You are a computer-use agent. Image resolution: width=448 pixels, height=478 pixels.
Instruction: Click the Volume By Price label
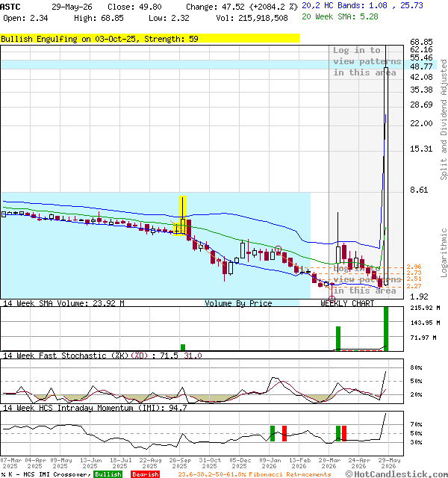[x=238, y=303]
